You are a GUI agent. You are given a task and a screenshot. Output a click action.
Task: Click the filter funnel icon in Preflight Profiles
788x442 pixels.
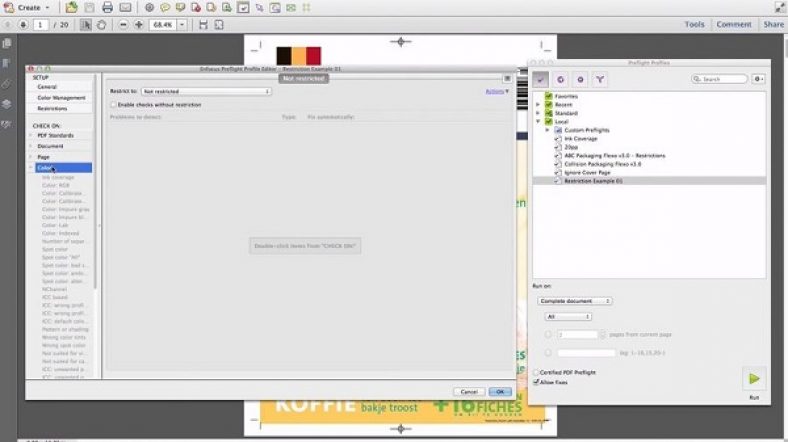pos(600,79)
